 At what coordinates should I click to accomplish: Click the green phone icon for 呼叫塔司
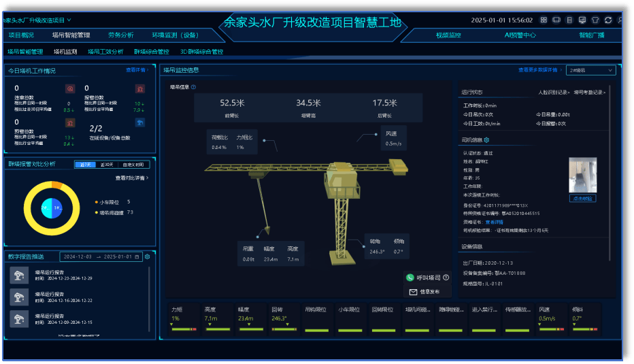(410, 278)
